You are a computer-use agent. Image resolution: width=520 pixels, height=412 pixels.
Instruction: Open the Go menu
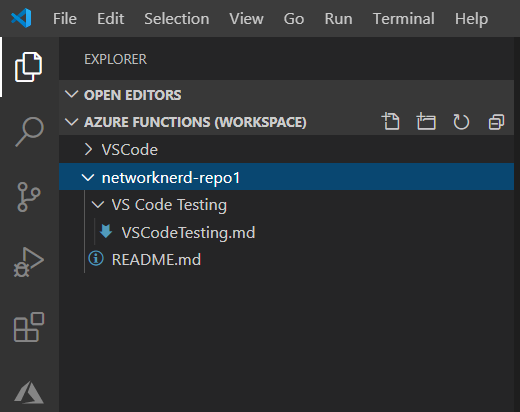point(294,19)
